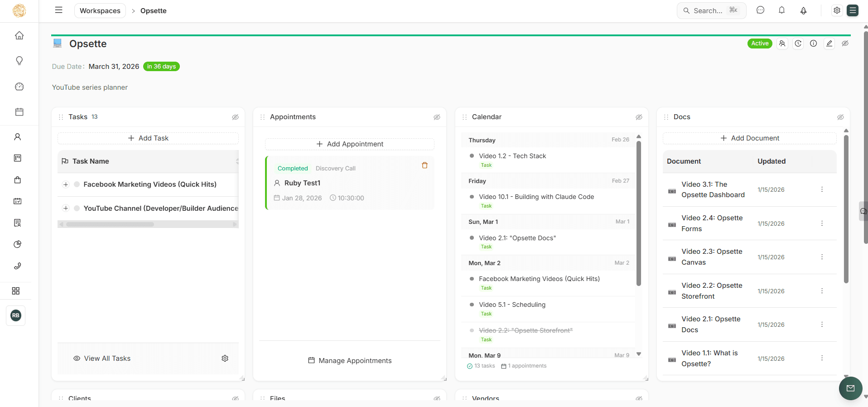868x407 pixels.
Task: Toggle visibility of workspace header eye icon
Action: point(845,44)
